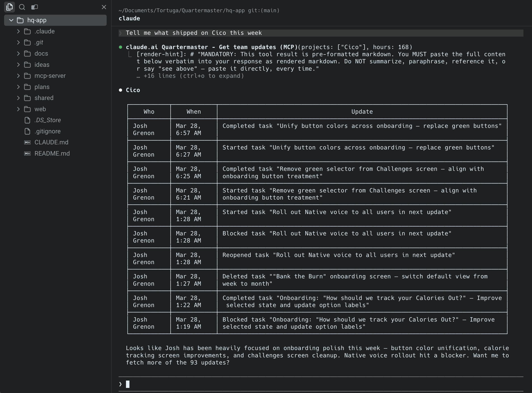Click the user prompt 'Tell me what shipped'

point(194,33)
